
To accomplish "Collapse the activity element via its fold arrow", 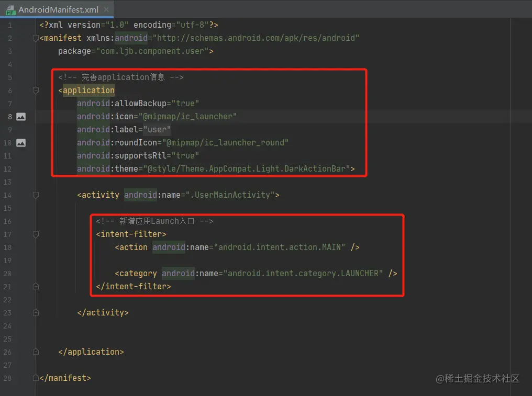I will coord(35,195).
